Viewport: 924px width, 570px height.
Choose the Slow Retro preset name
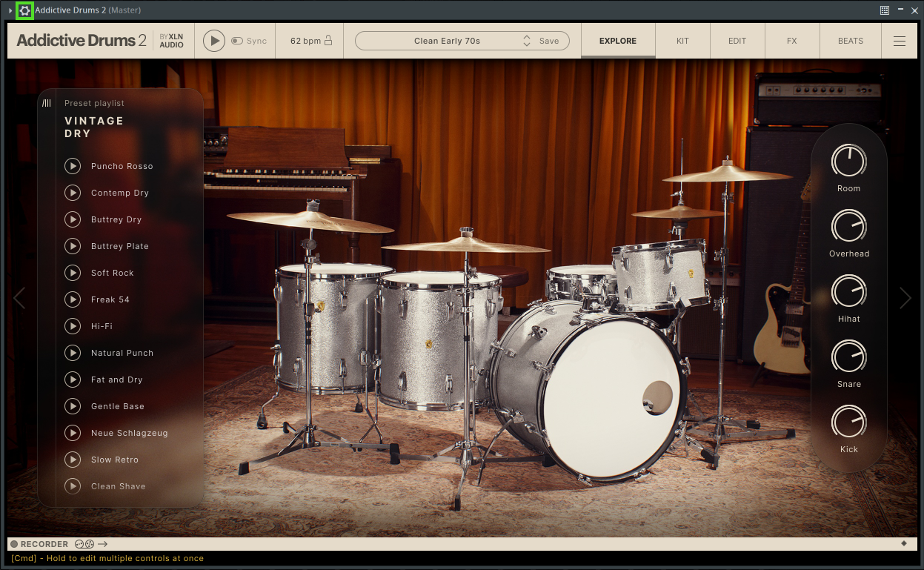click(115, 460)
